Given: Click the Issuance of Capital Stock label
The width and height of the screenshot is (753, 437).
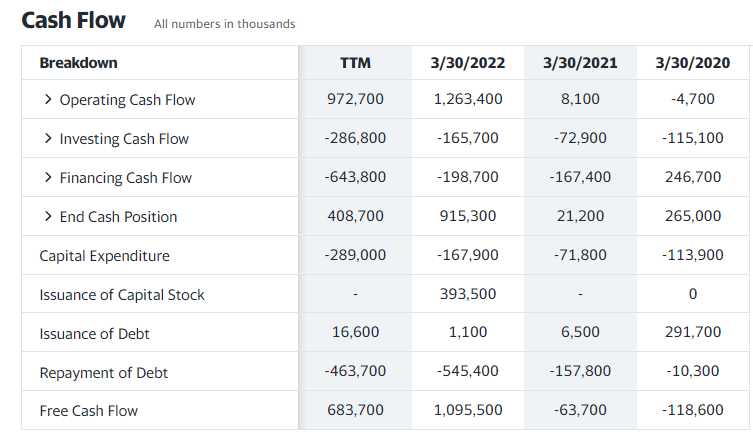Looking at the screenshot, I should click(x=122, y=294).
